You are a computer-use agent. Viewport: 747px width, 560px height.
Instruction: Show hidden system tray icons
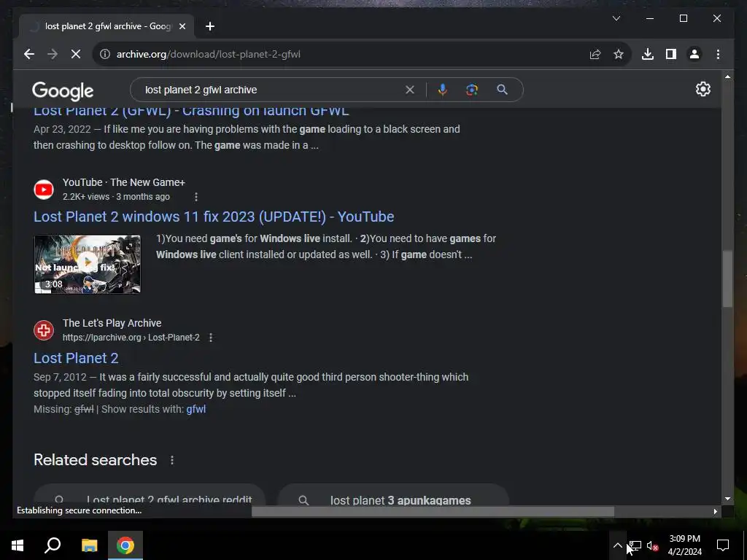tap(617, 545)
